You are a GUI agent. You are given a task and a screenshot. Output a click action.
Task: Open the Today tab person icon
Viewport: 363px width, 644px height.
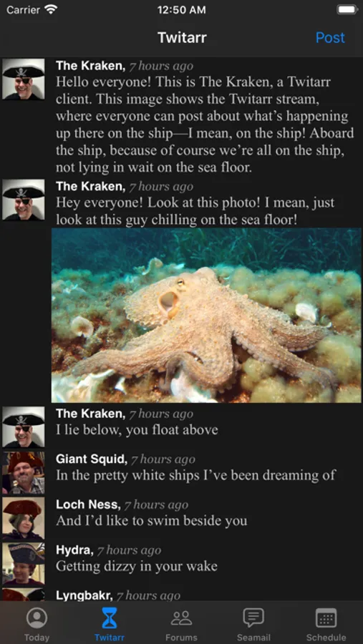tap(37, 618)
